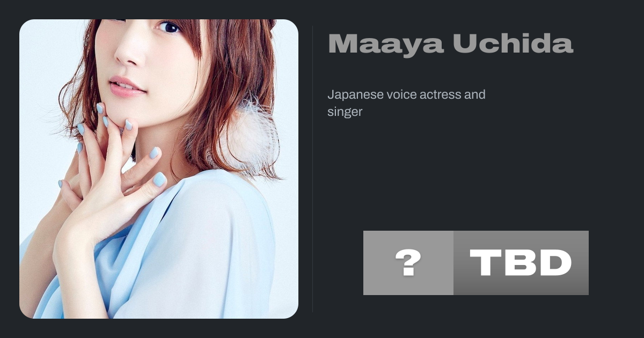
Task: Select the "Japanese voice actress and" description line
Action: tap(406, 95)
